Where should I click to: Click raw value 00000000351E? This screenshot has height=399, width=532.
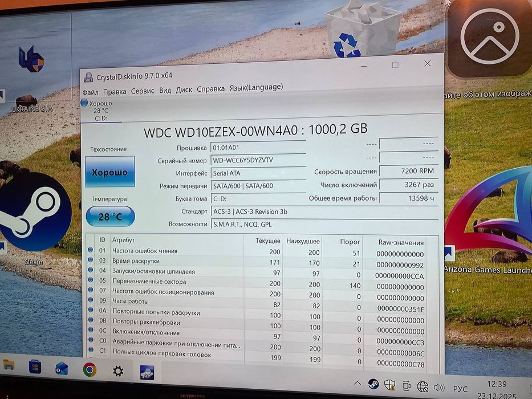pos(401,309)
